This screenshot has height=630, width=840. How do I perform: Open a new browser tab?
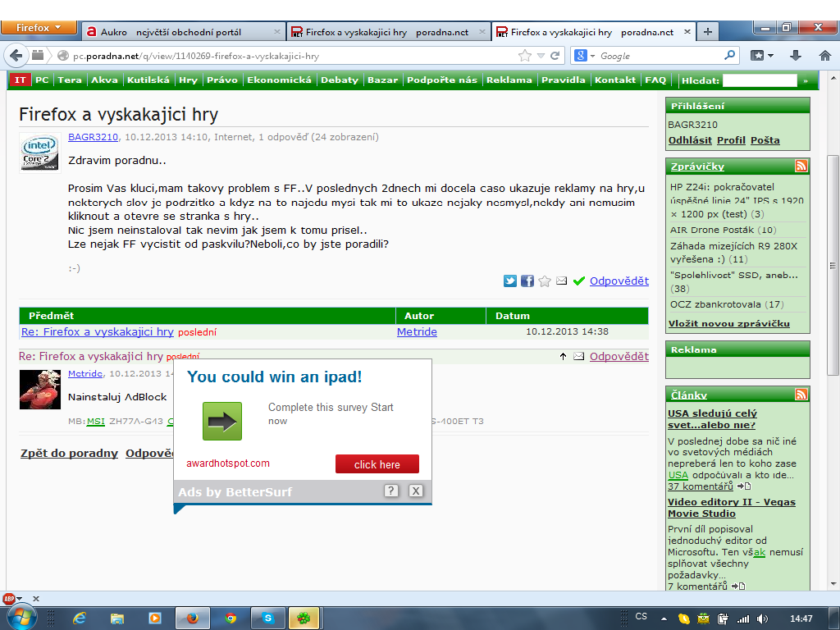click(x=708, y=32)
